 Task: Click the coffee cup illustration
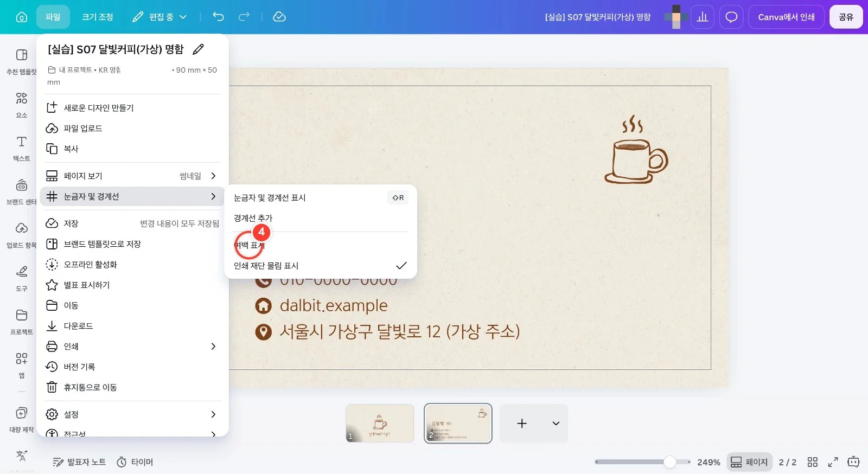[636, 150]
